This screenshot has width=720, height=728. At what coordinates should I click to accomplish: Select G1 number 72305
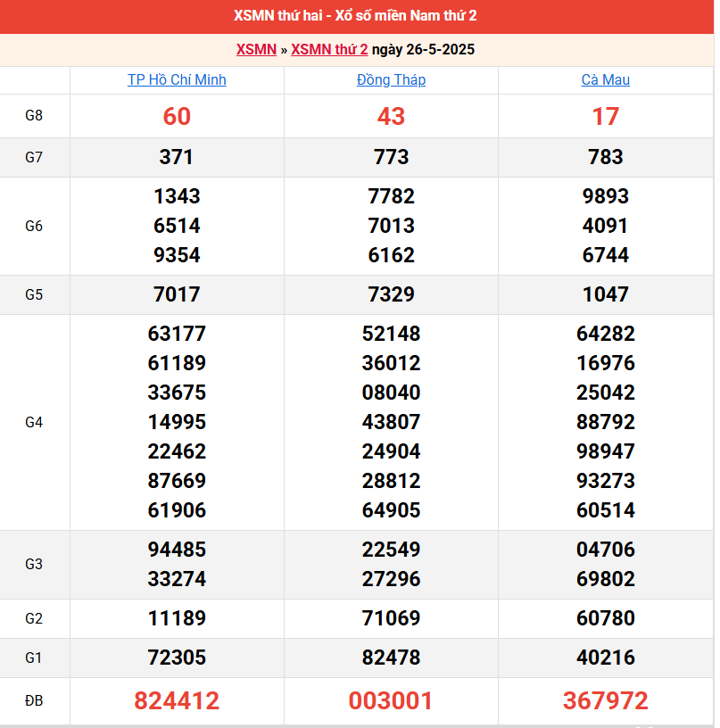[x=177, y=658]
